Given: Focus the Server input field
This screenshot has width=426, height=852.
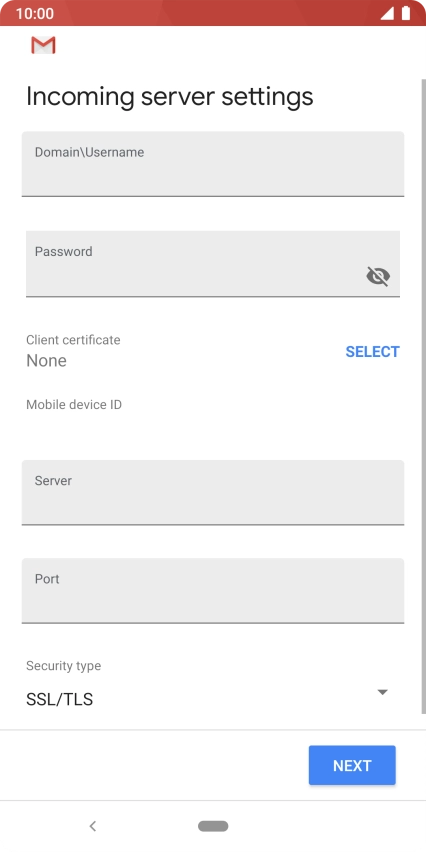Looking at the screenshot, I should click(x=213, y=492).
